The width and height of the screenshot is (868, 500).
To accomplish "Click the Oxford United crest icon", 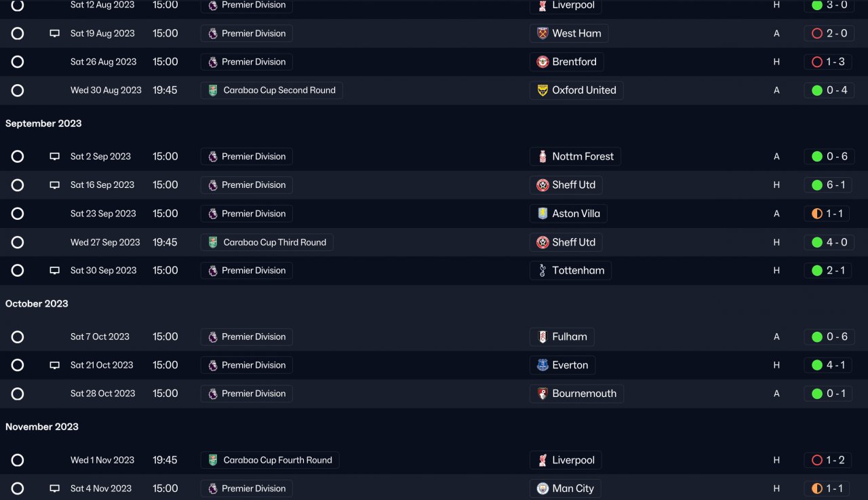I will click(542, 90).
